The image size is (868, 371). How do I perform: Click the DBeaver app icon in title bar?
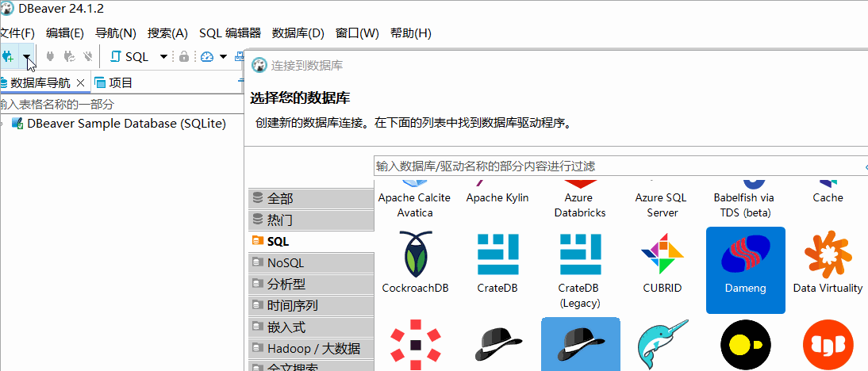(x=7, y=8)
